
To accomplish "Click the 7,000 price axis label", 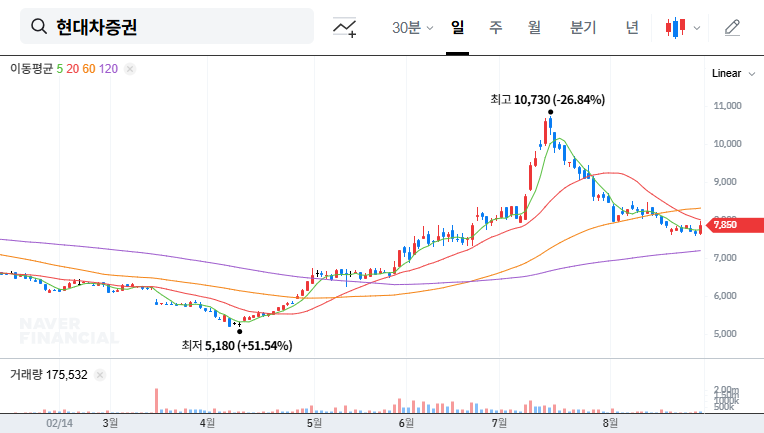I will tap(727, 258).
